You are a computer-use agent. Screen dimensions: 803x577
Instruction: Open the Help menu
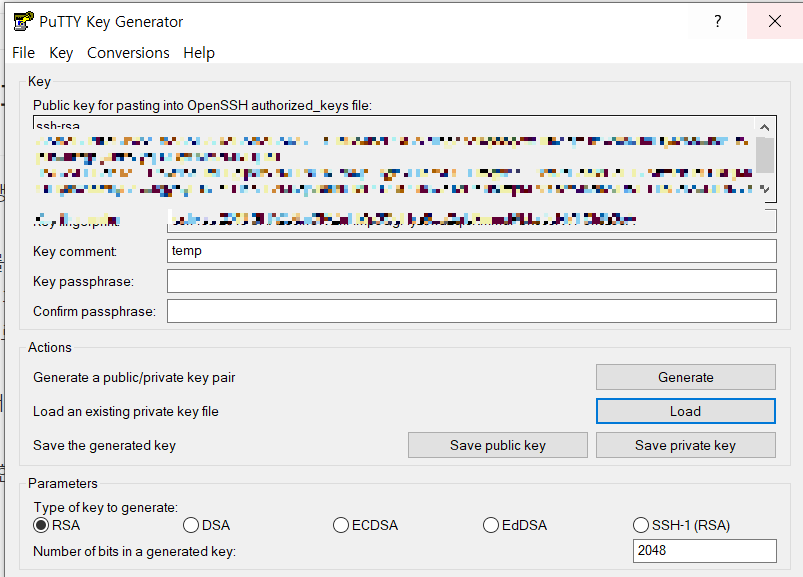[x=199, y=53]
